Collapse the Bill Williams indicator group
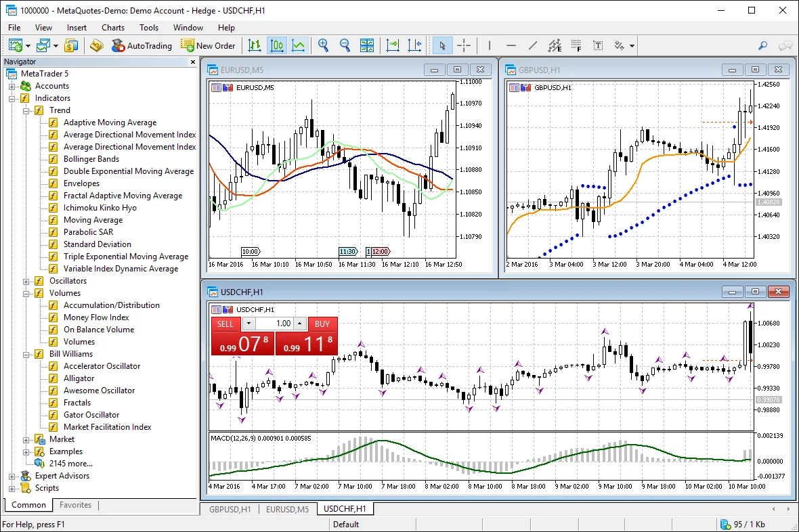 (x=27, y=353)
